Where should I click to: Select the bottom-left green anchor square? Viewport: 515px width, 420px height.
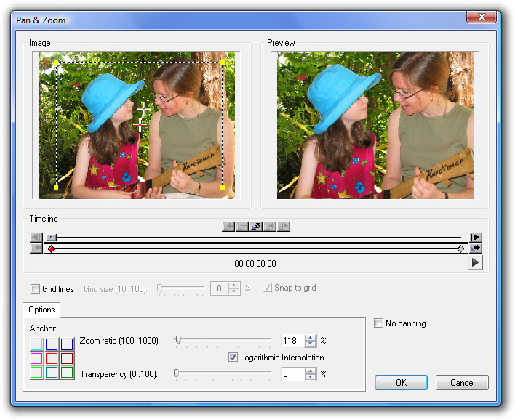[36, 373]
